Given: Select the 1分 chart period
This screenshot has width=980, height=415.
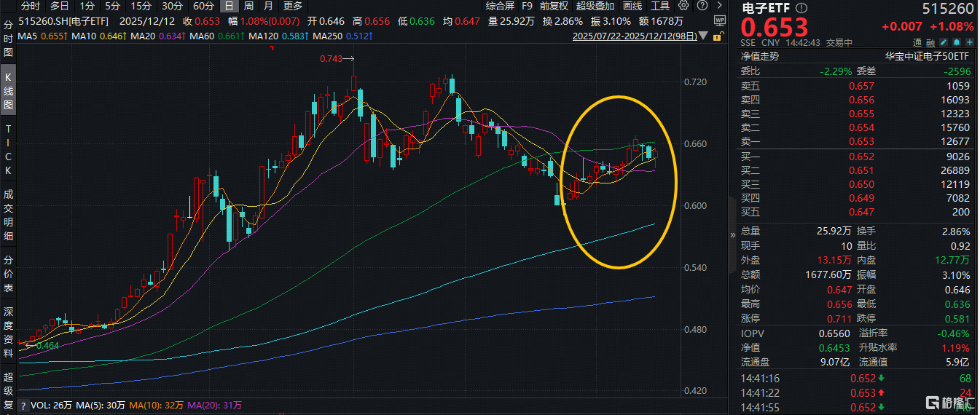Looking at the screenshot, I should click(87, 5).
